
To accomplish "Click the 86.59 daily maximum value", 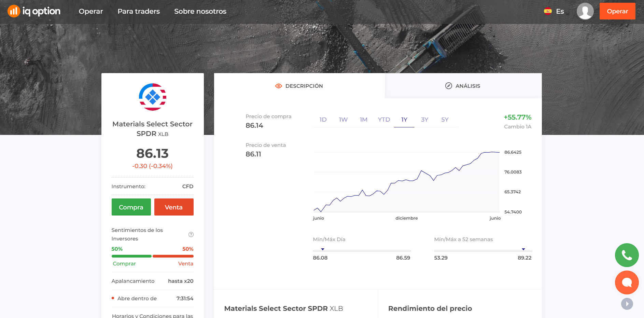I will 403,258.
